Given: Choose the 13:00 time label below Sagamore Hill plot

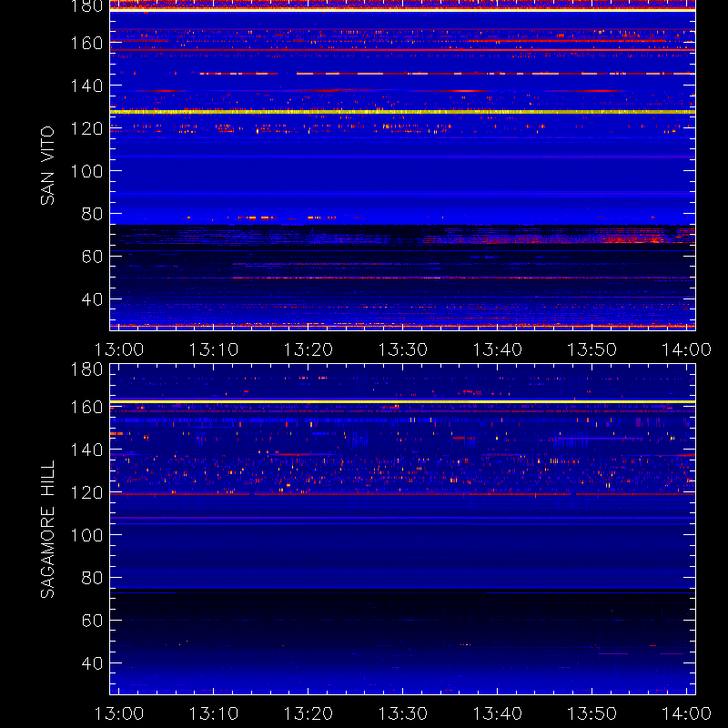Looking at the screenshot, I should 119,713.
